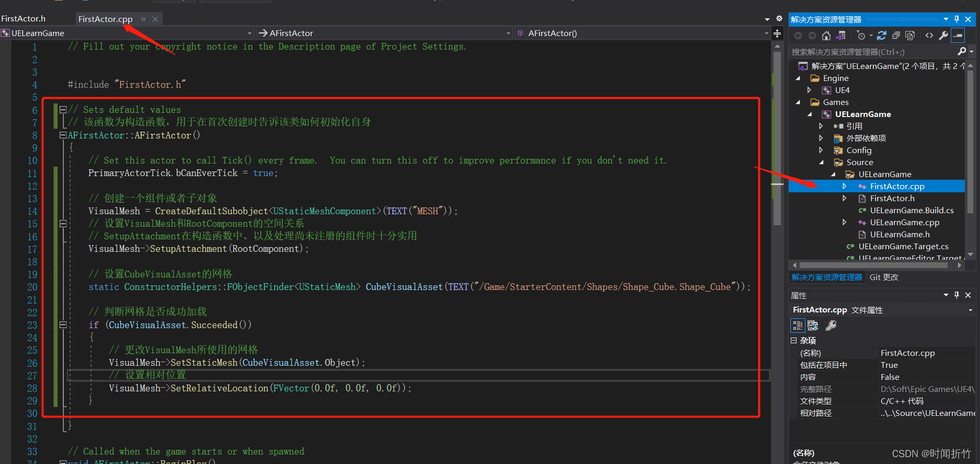980x464 pixels.
Task: Select UELearnGame.Build.cs file
Action: [x=912, y=211]
